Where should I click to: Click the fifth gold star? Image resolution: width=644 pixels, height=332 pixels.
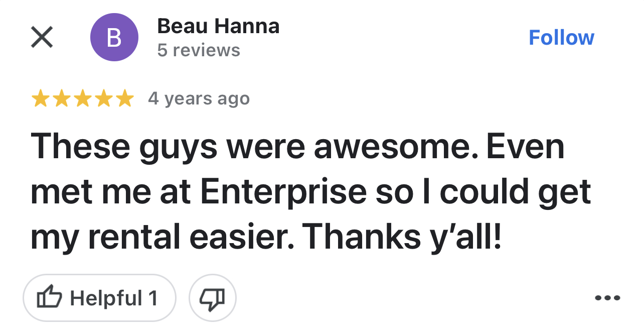[125, 99]
